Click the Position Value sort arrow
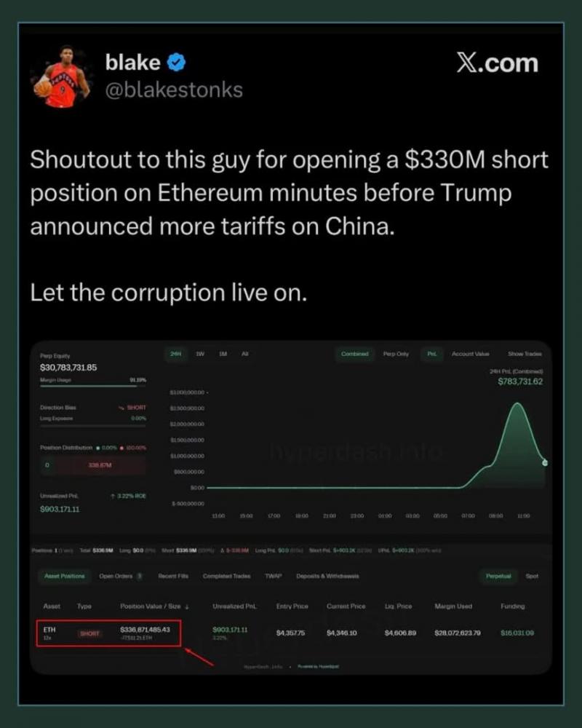 [x=188, y=606]
